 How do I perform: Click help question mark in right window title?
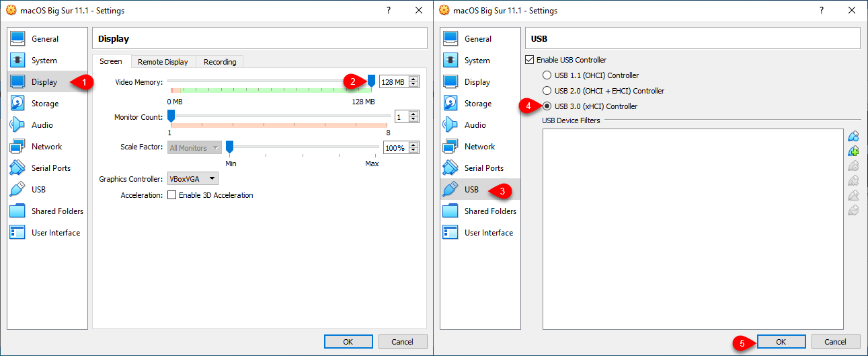pyautogui.click(x=822, y=11)
